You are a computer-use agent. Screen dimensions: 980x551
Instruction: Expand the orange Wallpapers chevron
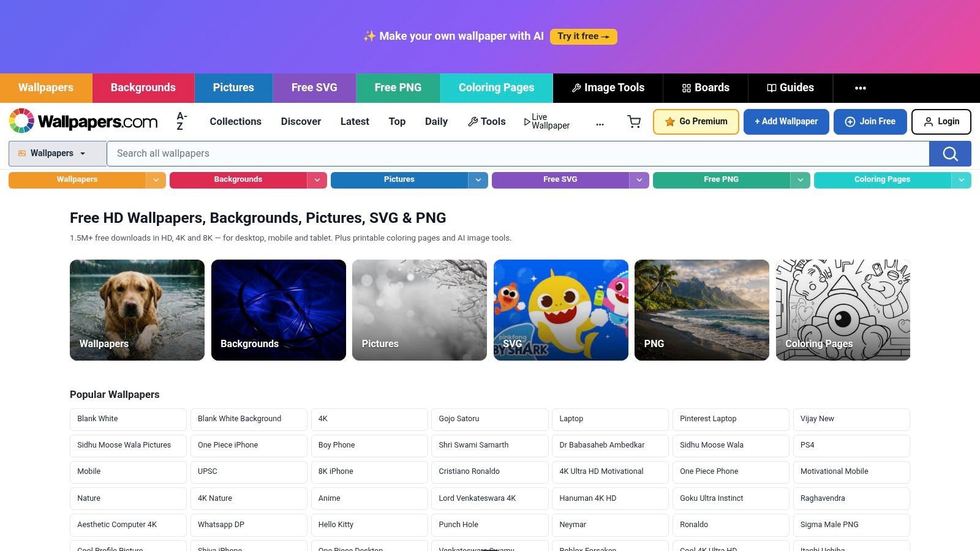click(x=156, y=180)
